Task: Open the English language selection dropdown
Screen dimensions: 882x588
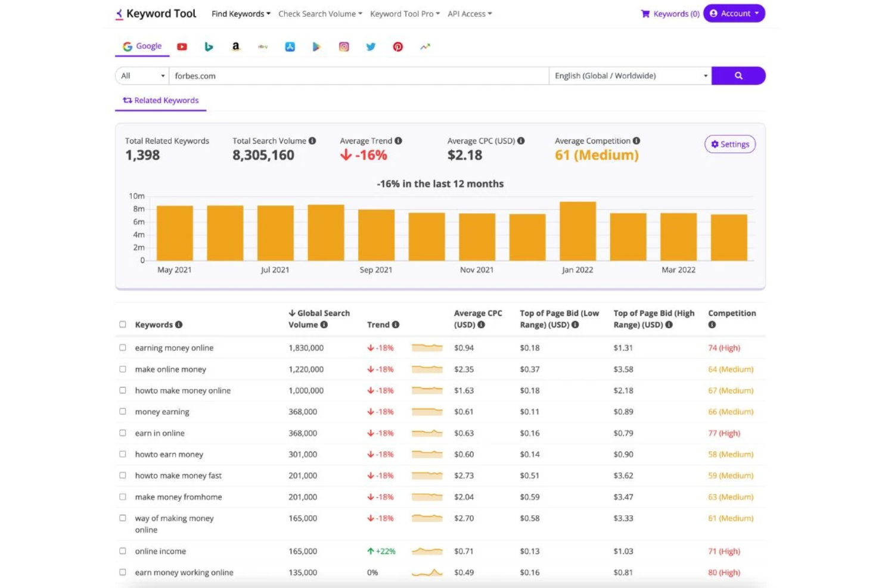Action: [629, 76]
